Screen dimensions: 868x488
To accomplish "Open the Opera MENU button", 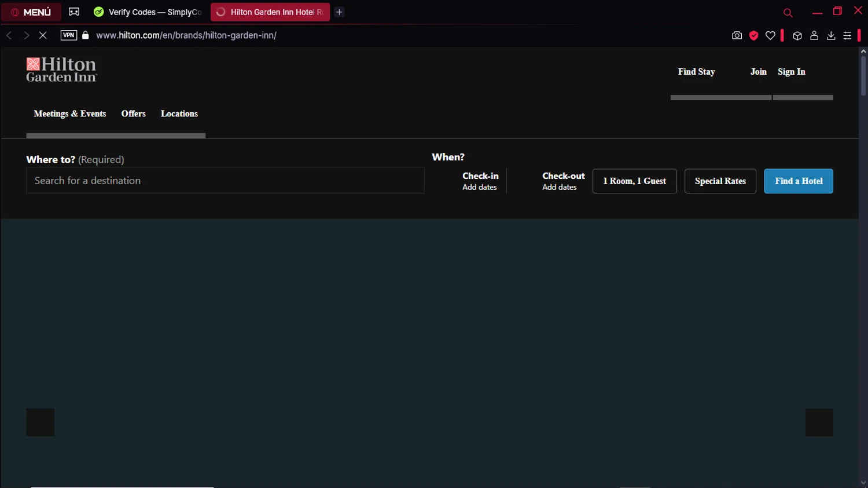I will pos(31,12).
